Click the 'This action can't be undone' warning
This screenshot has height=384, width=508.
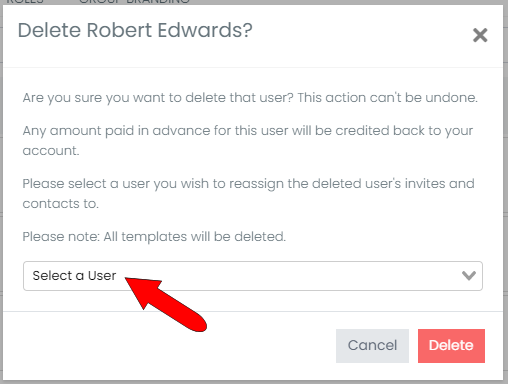click(x=388, y=98)
